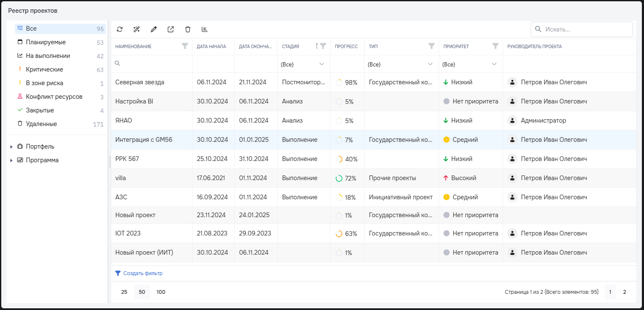
Task: Sort by Прогресс column header
Action: tap(347, 46)
